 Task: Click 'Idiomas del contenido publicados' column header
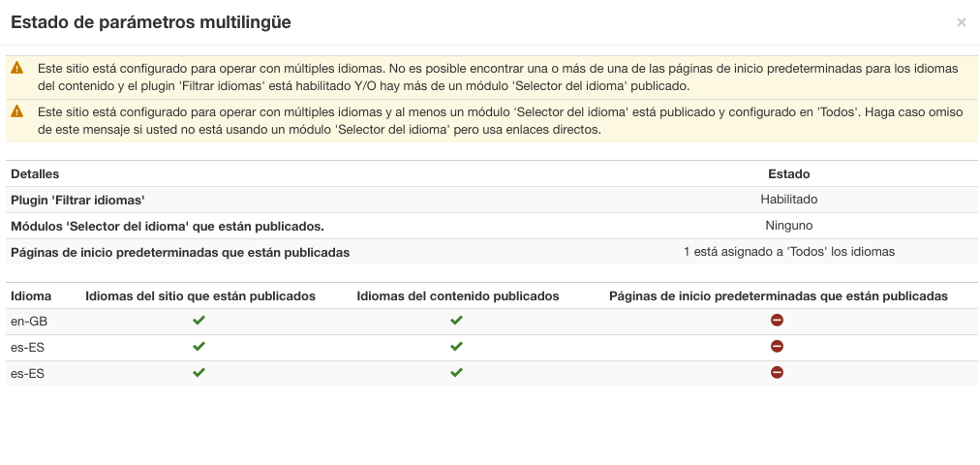point(457,296)
